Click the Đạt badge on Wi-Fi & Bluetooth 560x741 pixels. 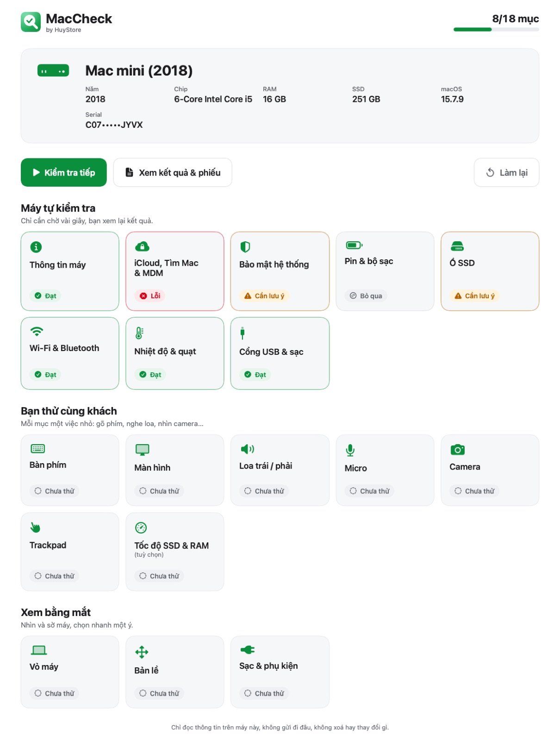click(45, 375)
